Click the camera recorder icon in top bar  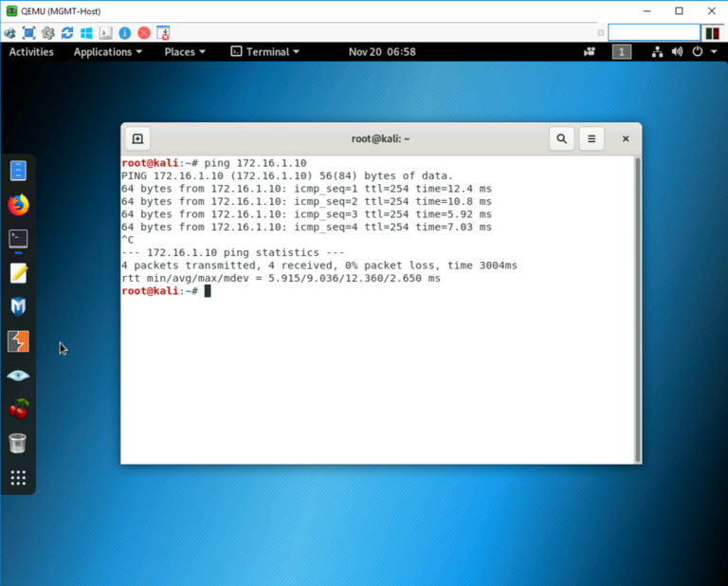(590, 51)
